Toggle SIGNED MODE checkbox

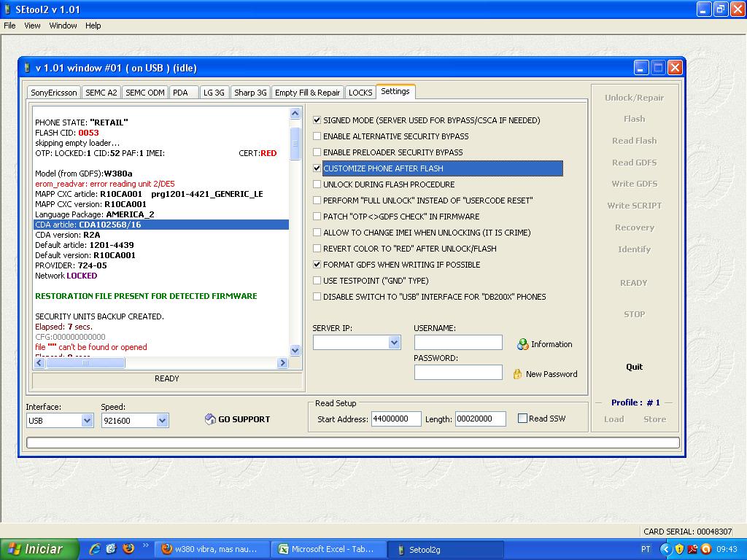317,120
